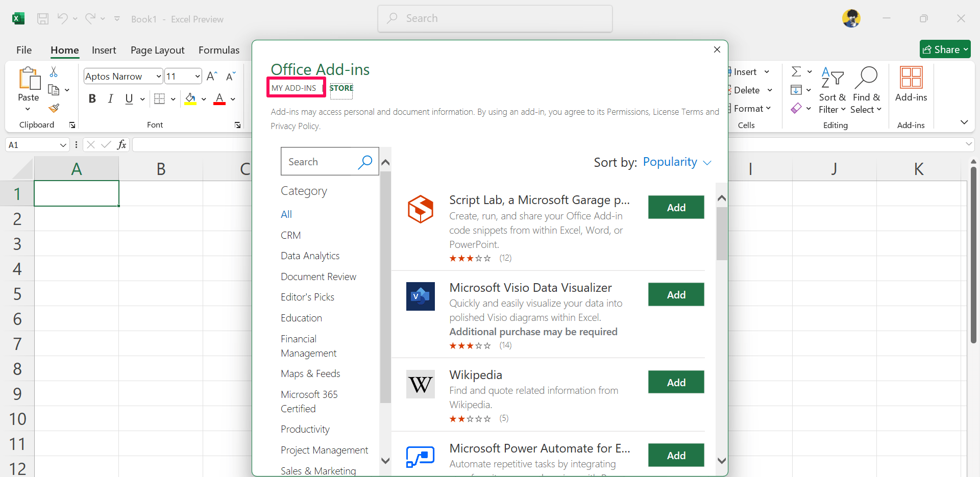Select the Maps & Feeds category
This screenshot has width=980, height=477.
click(x=310, y=373)
